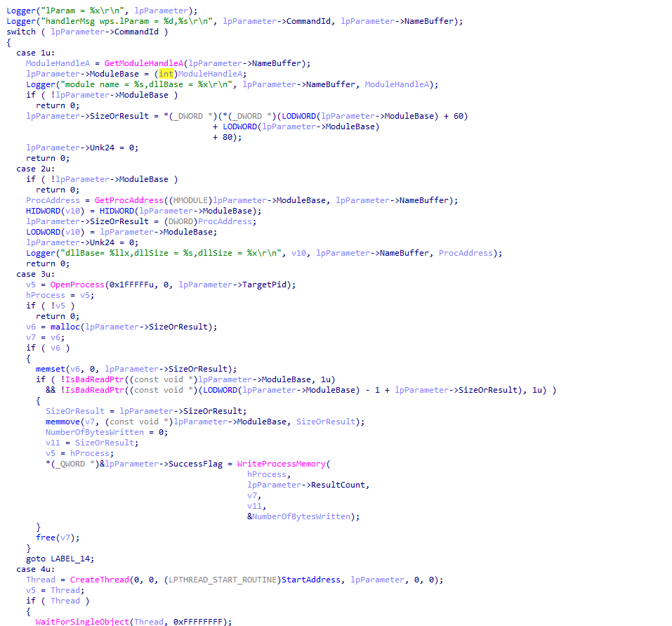Select the case 2u label
Screen dimensions: 672x626
[x=36, y=169]
